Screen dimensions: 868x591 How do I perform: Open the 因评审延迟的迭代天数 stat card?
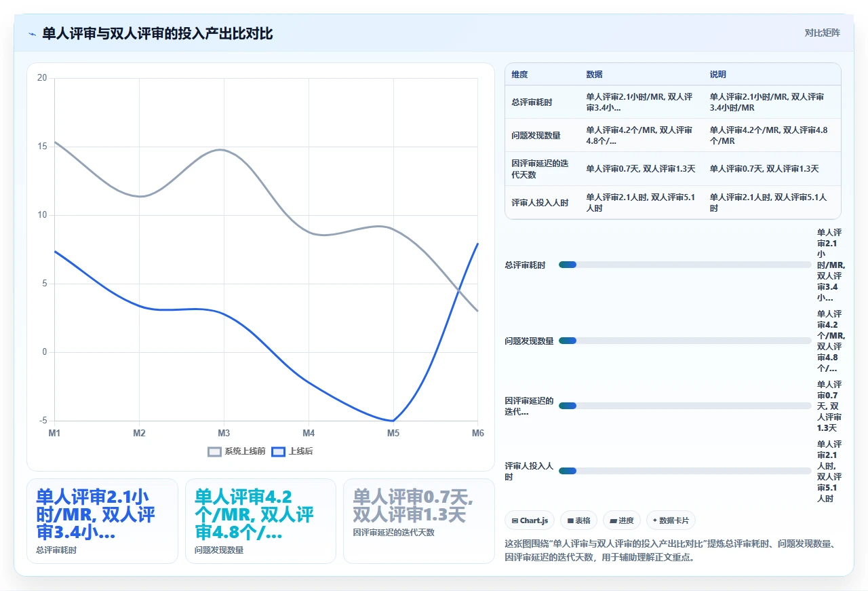[x=419, y=521]
